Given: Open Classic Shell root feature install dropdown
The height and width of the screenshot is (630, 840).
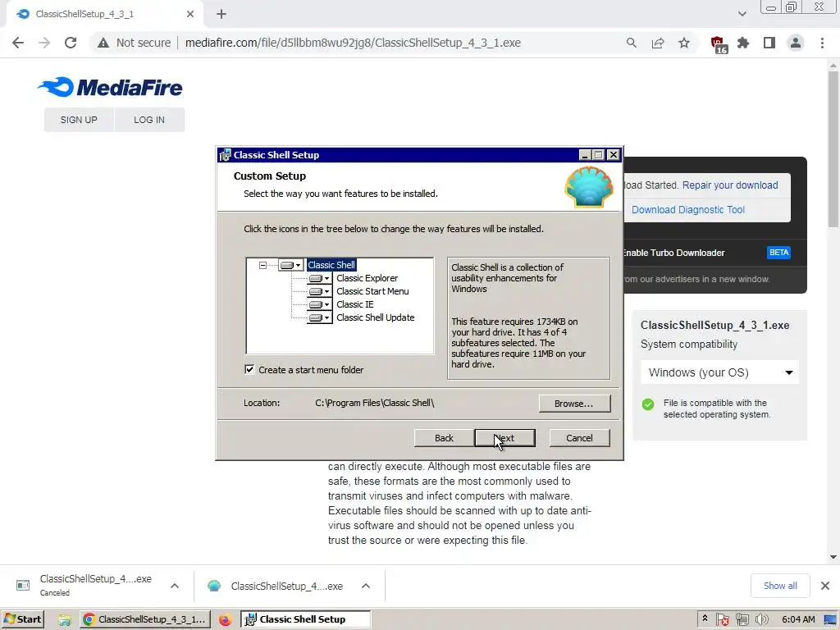Looking at the screenshot, I should pos(291,265).
